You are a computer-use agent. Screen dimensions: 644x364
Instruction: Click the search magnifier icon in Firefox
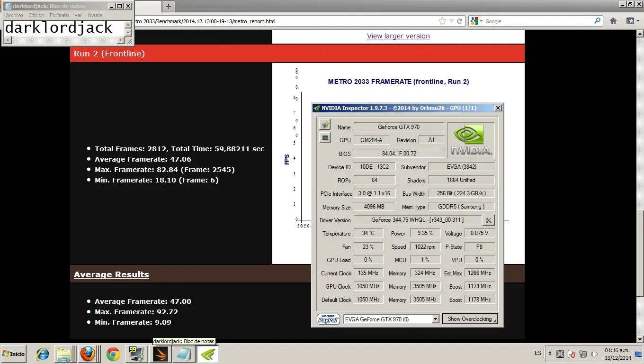598,21
